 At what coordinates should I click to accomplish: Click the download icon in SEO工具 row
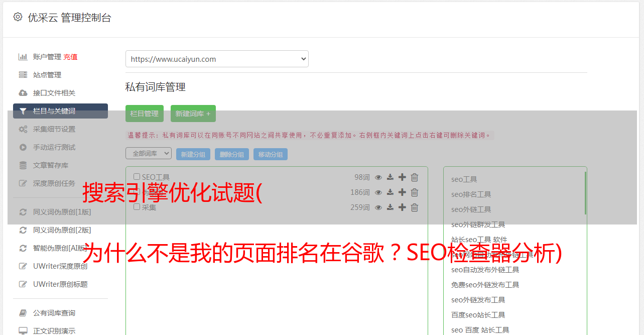tap(390, 177)
